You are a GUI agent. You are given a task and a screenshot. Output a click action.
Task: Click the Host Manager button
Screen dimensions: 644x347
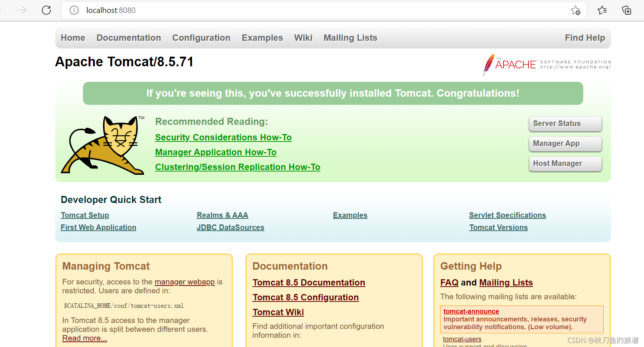565,164
